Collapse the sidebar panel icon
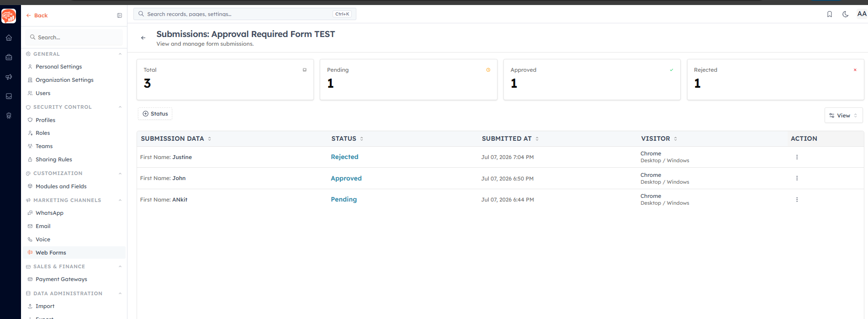The width and height of the screenshot is (868, 319). click(120, 16)
